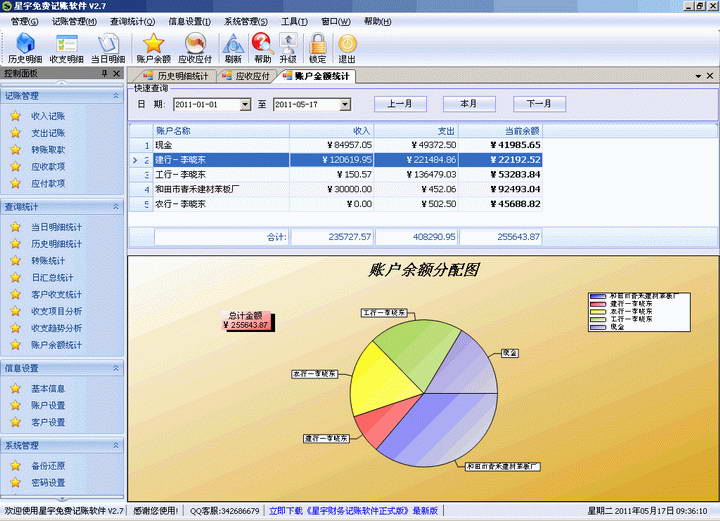Click the star icon beside 备份还原
Viewport: 720px width, 521px height.
16,466
